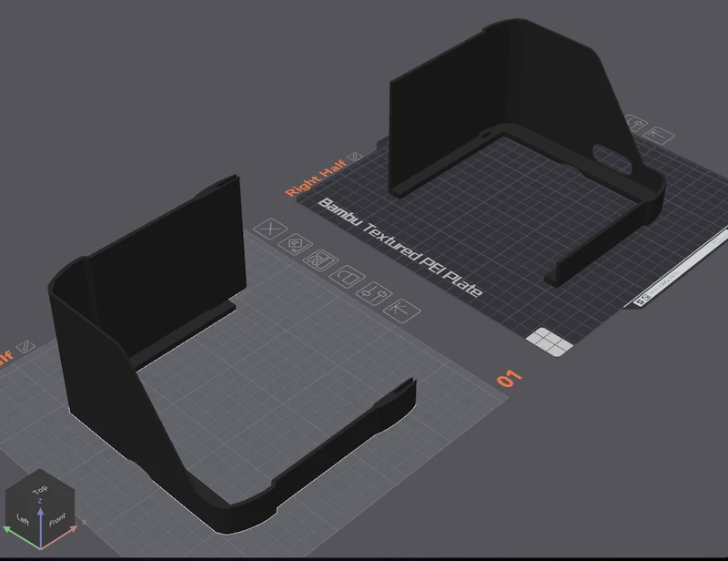The height and width of the screenshot is (561, 728).
Task: Auto-orient objects on plate 01
Action: [295, 244]
